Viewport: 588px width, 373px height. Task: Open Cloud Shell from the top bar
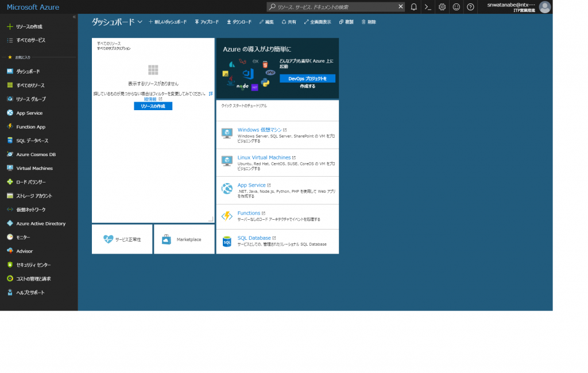(x=429, y=7)
